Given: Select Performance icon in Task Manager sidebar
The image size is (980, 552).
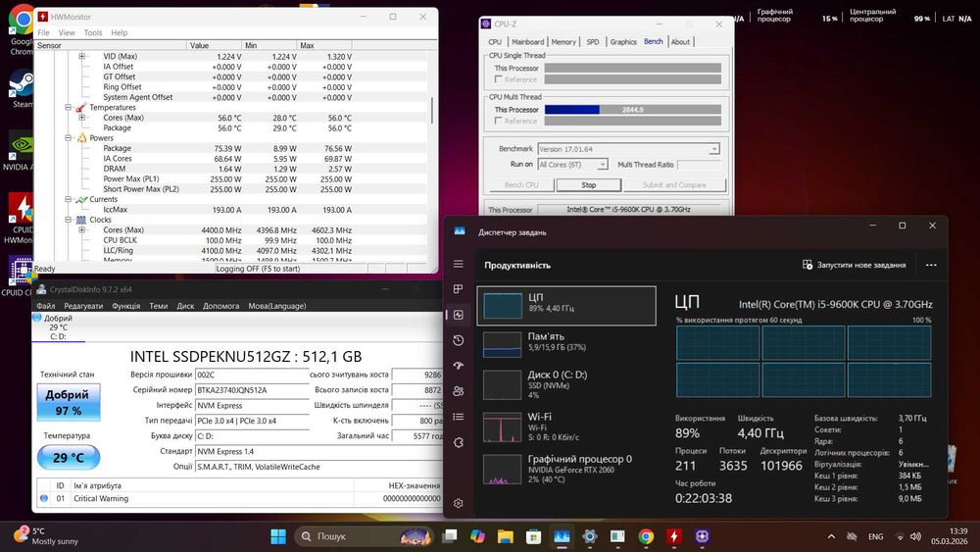Looking at the screenshot, I should pyautogui.click(x=458, y=315).
